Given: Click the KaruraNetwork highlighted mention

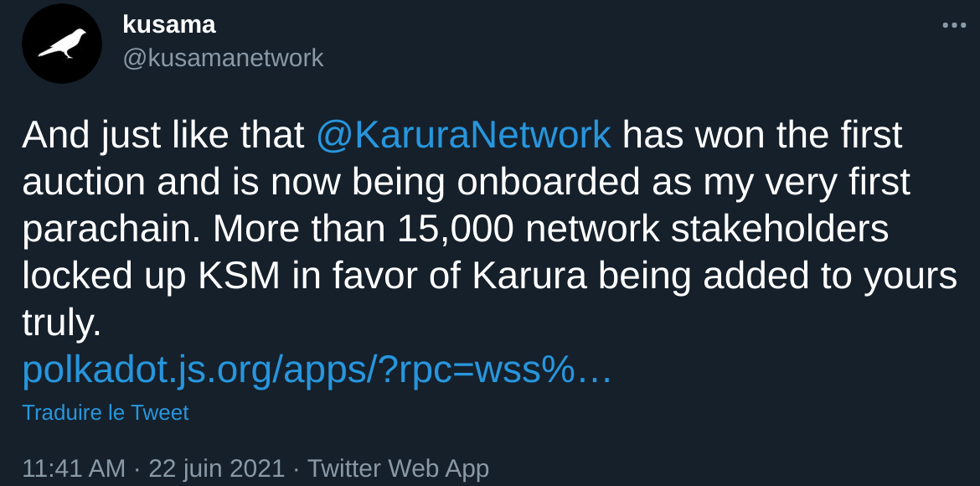Looking at the screenshot, I should pyautogui.click(x=463, y=134).
